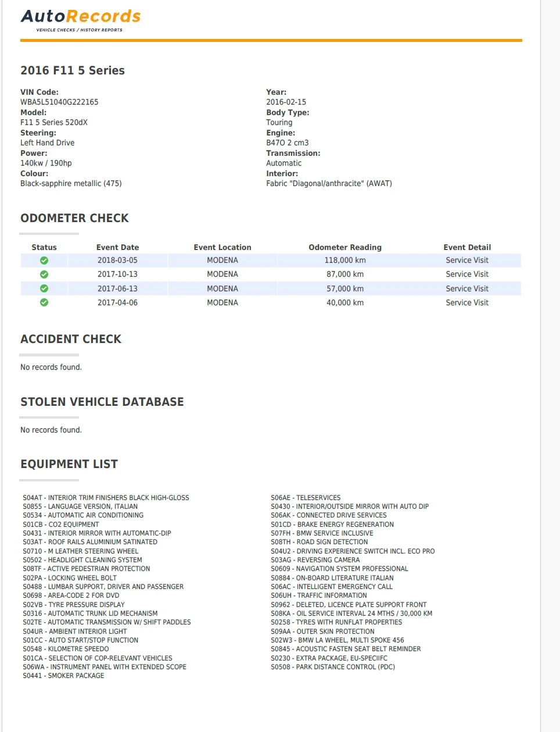This screenshot has height=732, width=560.
Task: Click the Event Location column header
Action: [222, 247]
